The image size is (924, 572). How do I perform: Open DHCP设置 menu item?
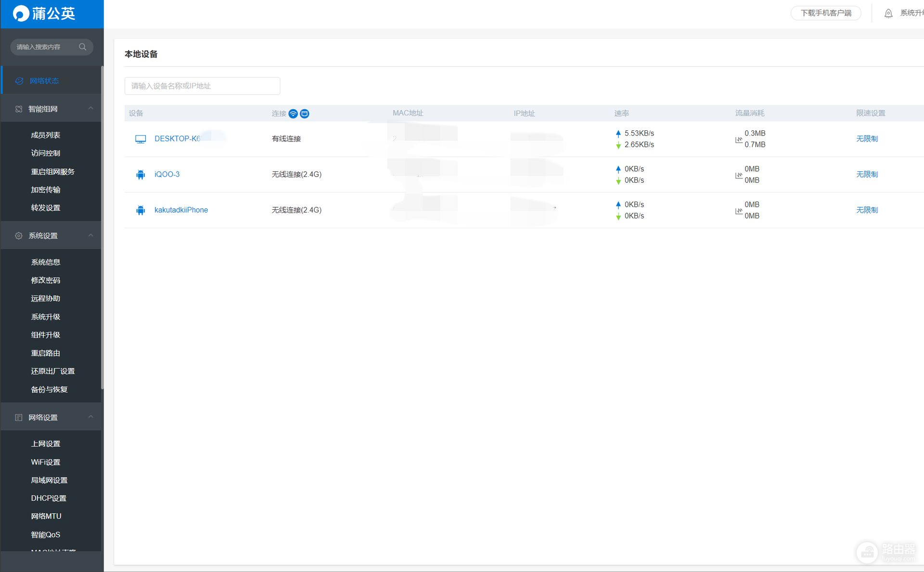pos(49,498)
